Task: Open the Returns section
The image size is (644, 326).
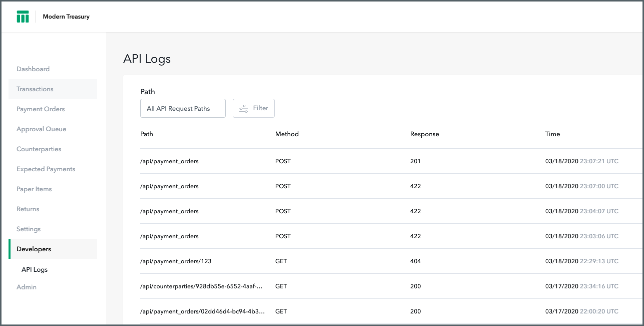Action: click(x=28, y=209)
